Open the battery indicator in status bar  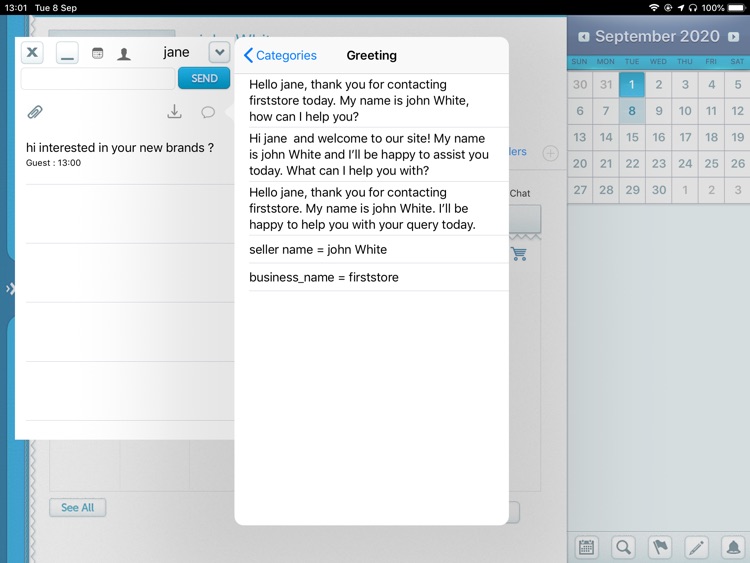pyautogui.click(x=736, y=8)
